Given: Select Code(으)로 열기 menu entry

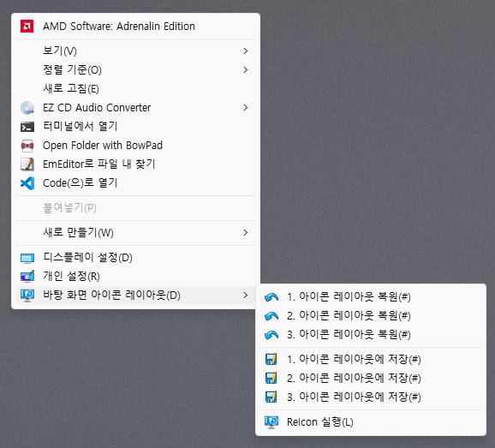Looking at the screenshot, I should coord(136,182).
